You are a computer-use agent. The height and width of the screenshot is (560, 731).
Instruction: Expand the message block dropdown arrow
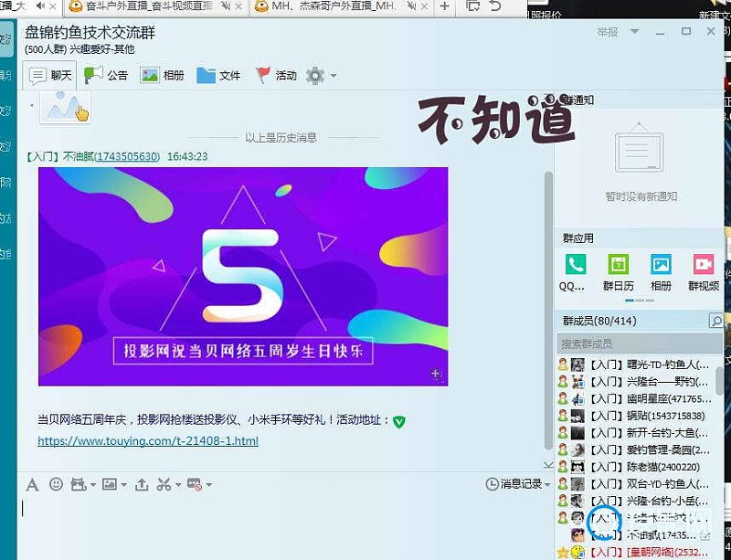pyautogui.click(x=209, y=485)
